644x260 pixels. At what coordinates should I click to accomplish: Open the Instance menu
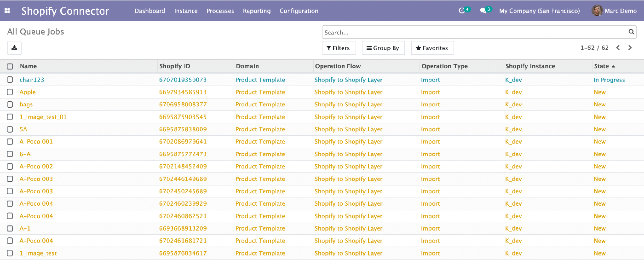pos(186,11)
